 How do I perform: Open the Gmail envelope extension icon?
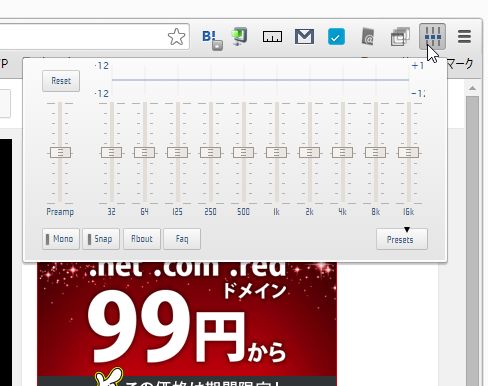coord(304,37)
